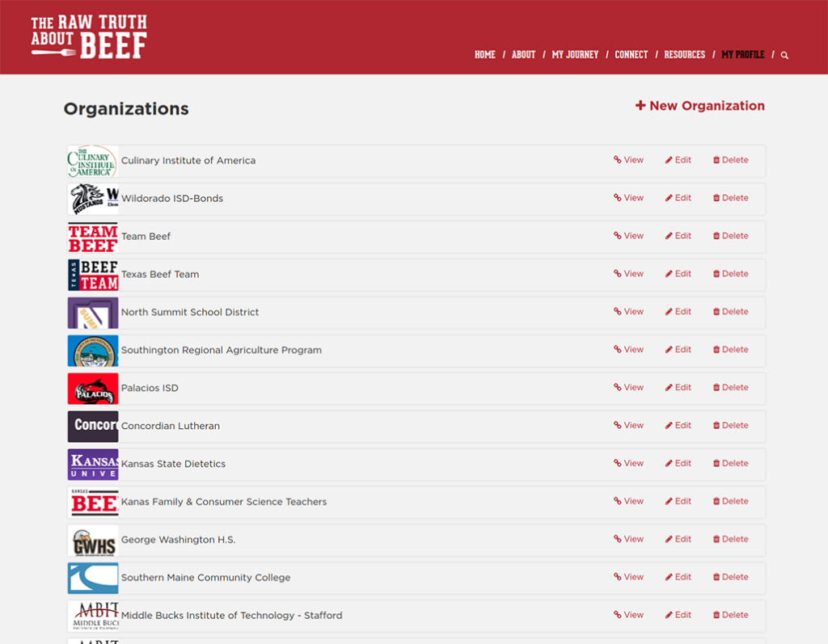Open the Home menu item

485,54
